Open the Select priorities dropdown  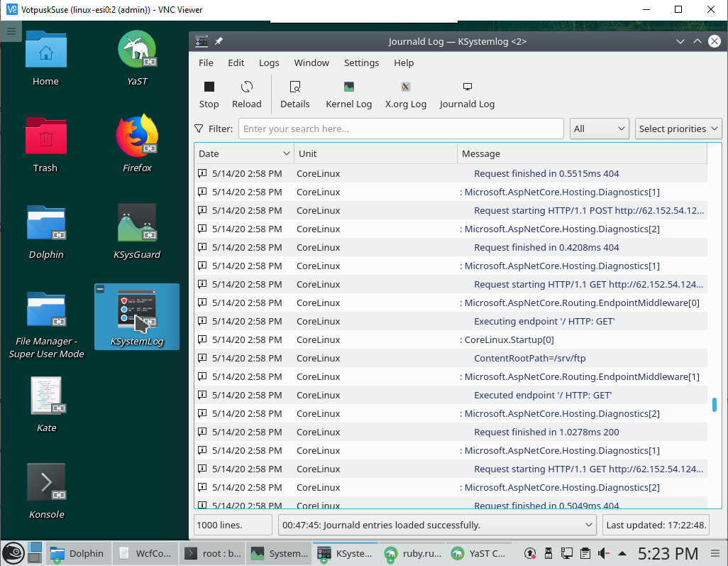pos(678,129)
